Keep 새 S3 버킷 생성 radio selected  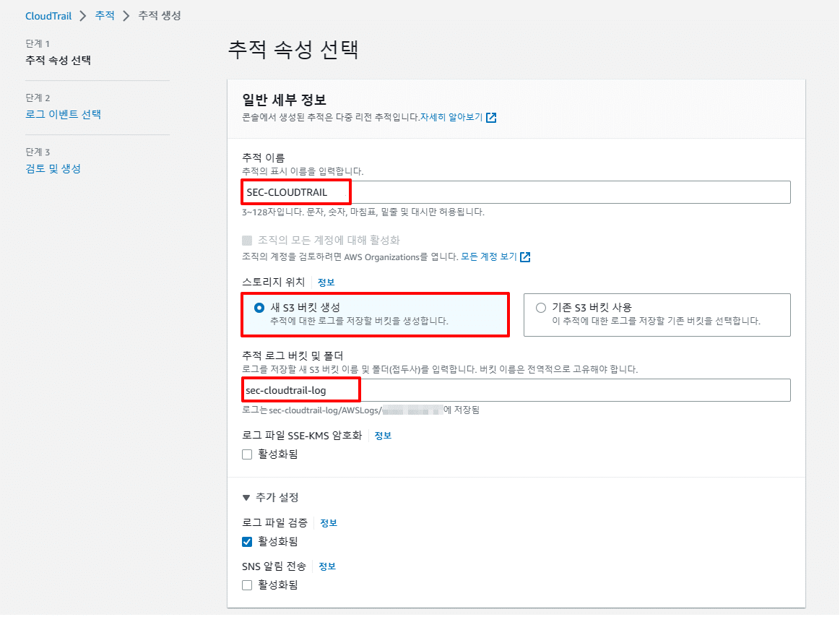coord(259,307)
